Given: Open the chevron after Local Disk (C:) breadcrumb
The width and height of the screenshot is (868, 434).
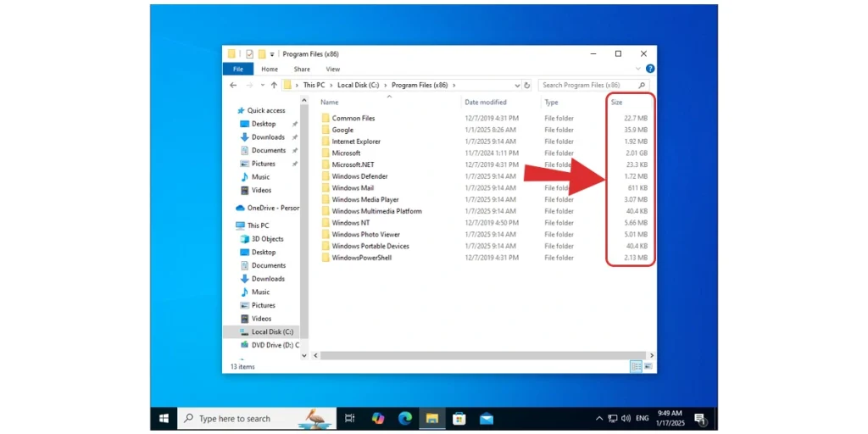Looking at the screenshot, I should [x=385, y=86].
